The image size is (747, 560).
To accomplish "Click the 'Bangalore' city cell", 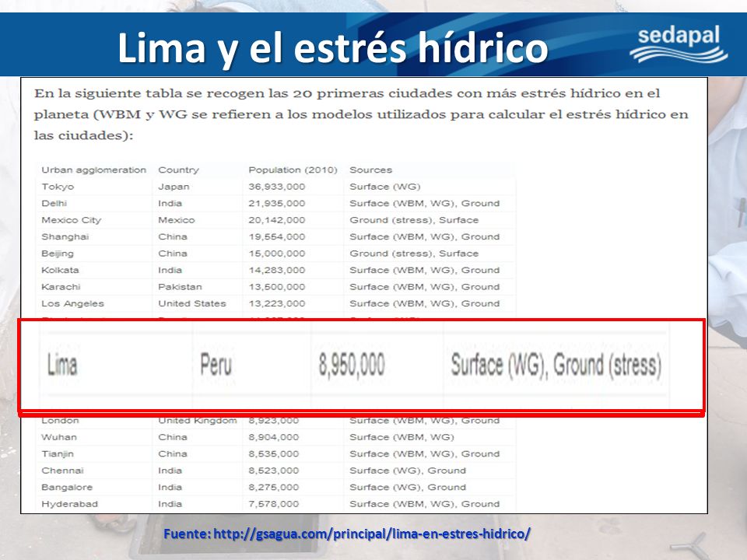I will click(67, 487).
